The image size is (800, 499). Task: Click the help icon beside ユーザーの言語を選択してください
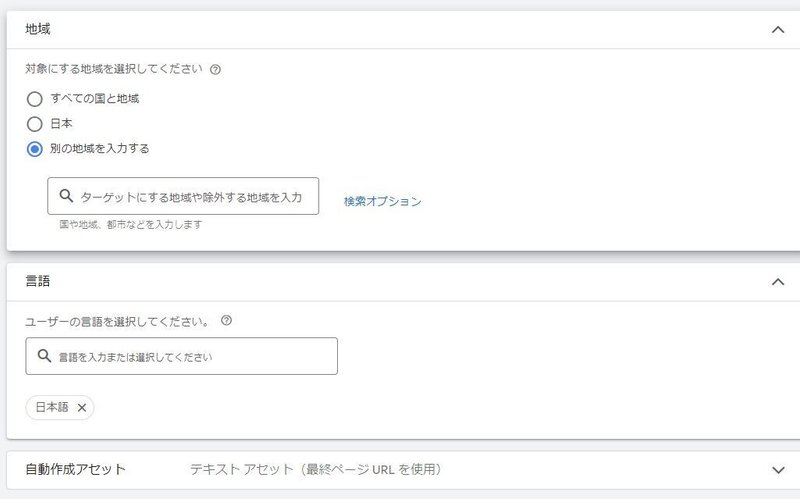tap(226, 321)
